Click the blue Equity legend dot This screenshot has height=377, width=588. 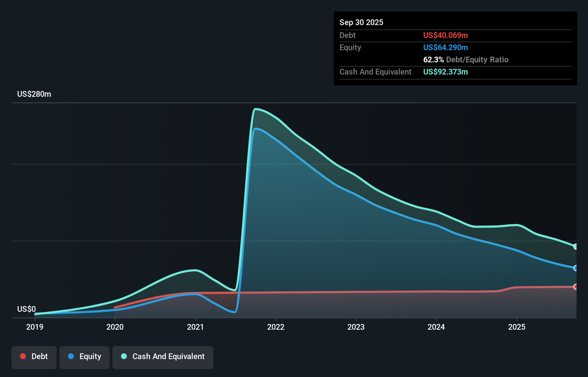72,356
